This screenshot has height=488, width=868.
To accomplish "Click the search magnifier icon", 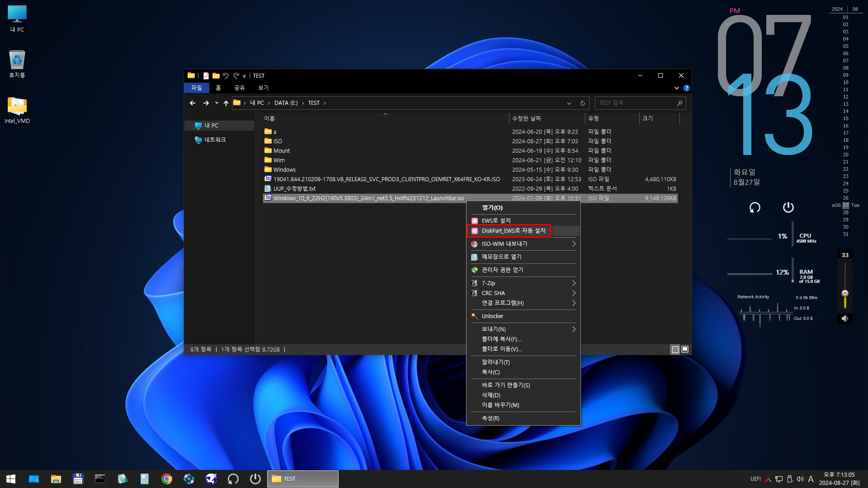I will point(679,103).
